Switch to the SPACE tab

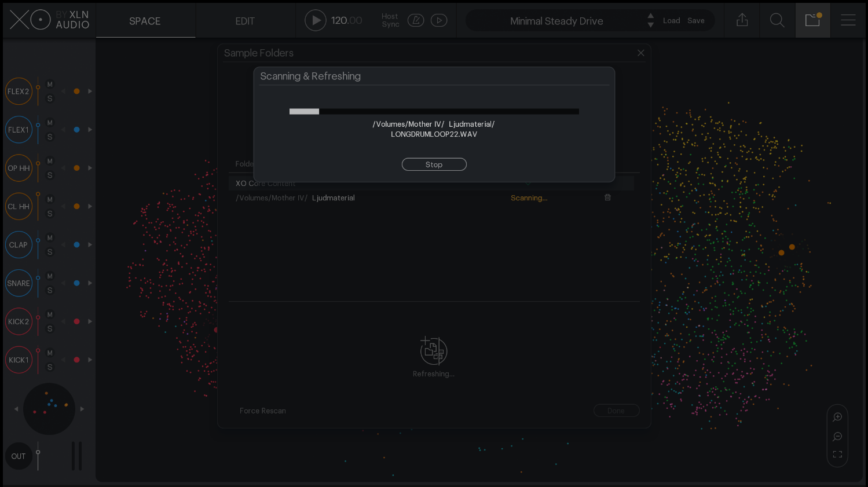pyautogui.click(x=145, y=21)
